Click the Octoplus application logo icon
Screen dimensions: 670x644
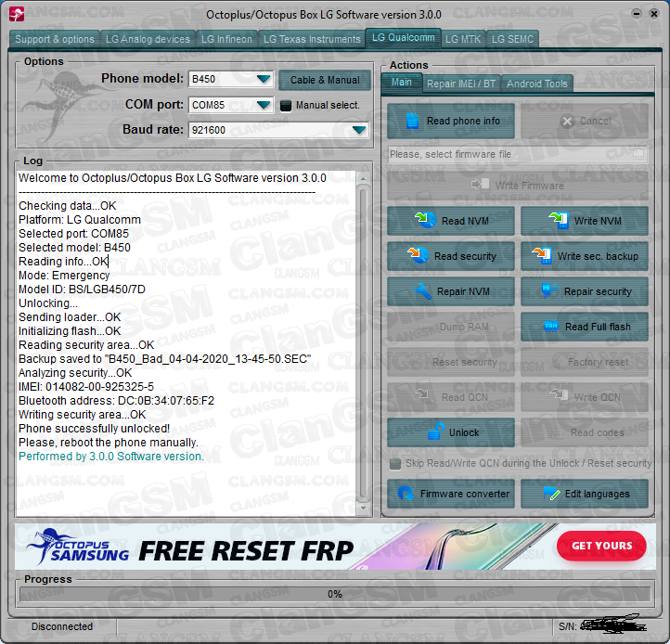pos(17,14)
